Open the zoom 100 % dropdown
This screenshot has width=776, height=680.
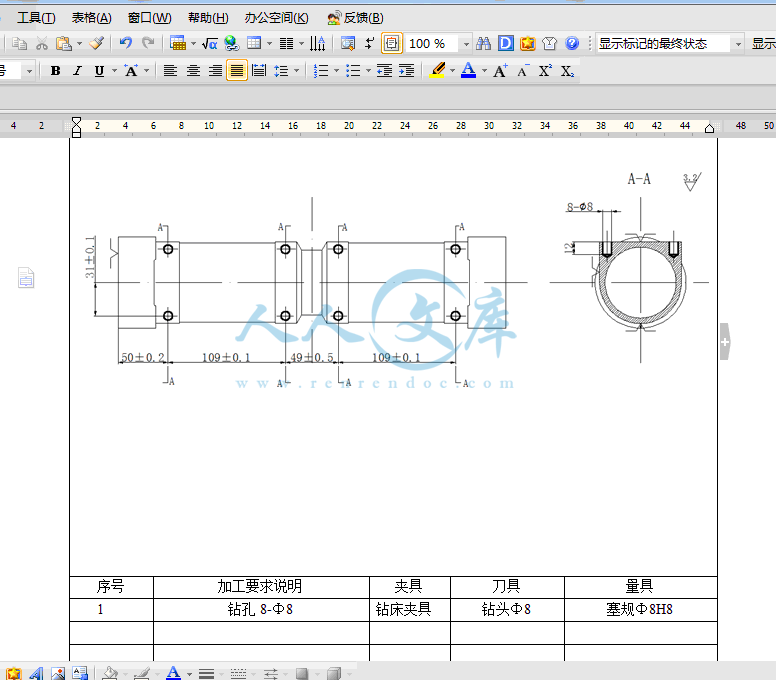point(466,45)
